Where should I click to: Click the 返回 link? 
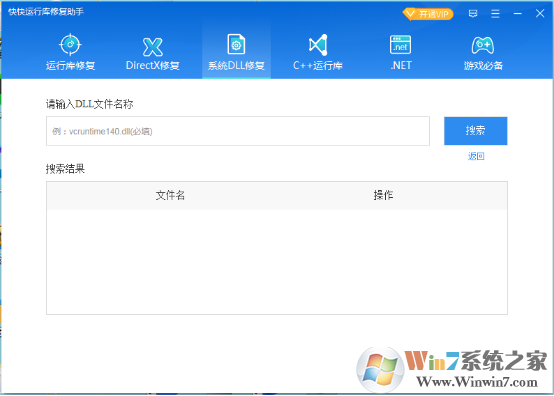tap(476, 156)
